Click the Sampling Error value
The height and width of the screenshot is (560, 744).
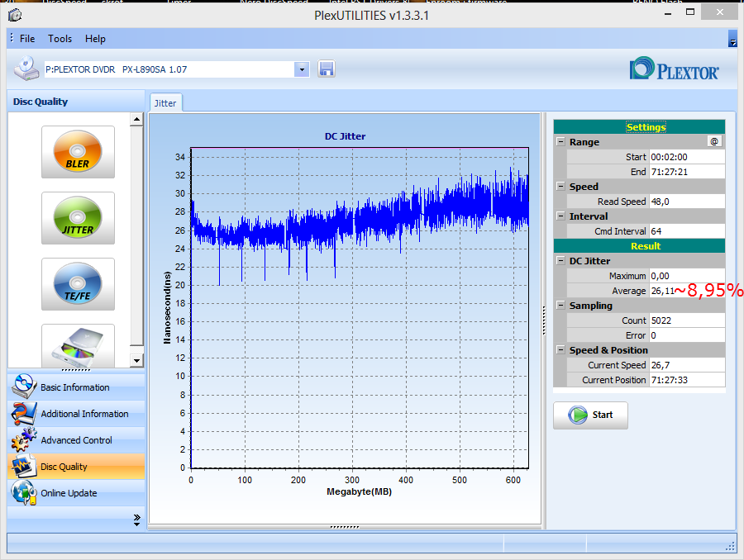pos(687,335)
